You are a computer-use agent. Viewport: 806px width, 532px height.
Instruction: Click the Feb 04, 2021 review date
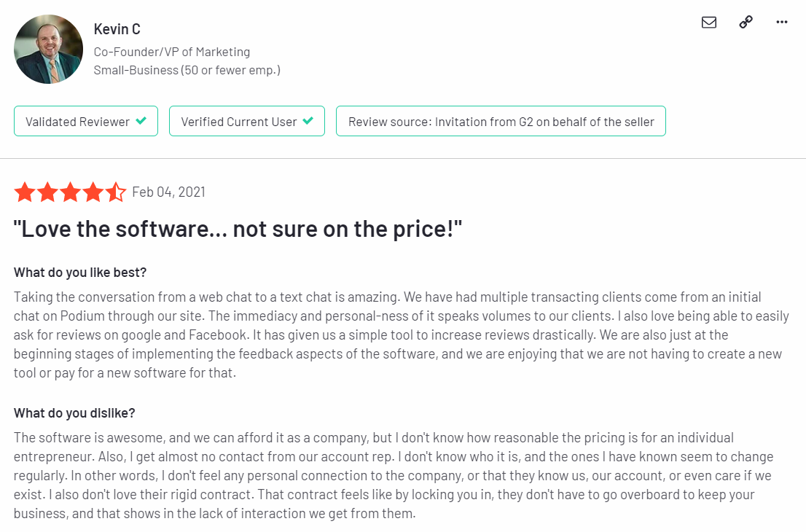point(168,192)
